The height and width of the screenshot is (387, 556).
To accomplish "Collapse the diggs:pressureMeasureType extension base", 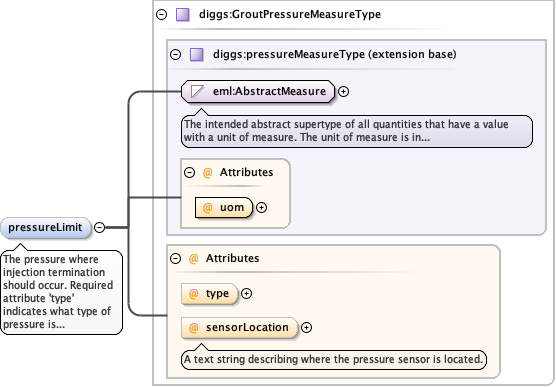I will pos(176,55).
